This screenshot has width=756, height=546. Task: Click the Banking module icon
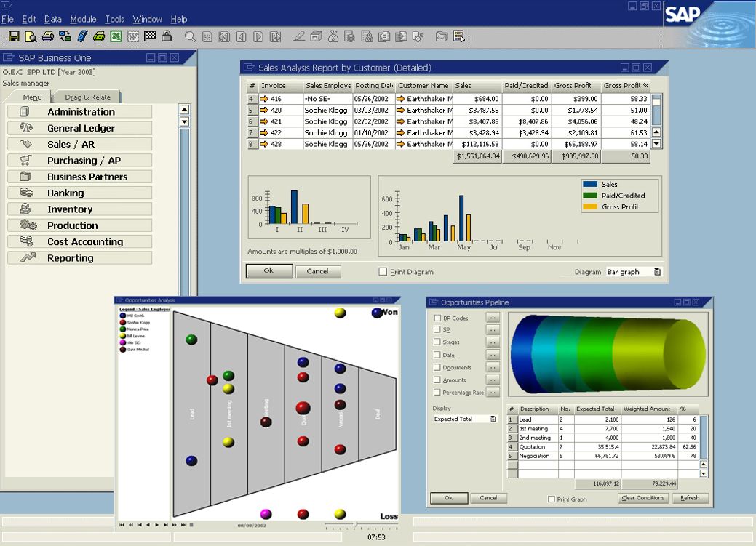coord(26,193)
